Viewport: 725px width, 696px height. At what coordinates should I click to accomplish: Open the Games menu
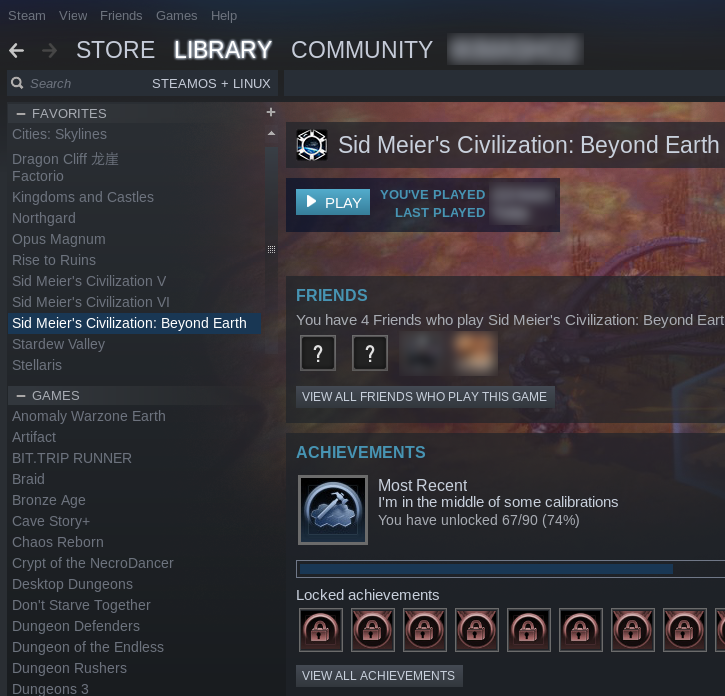pos(177,16)
